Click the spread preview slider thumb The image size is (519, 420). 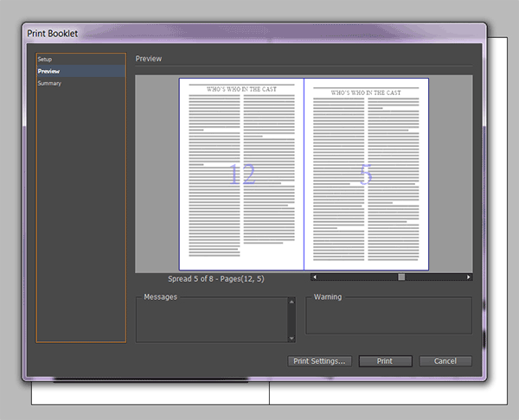click(401, 277)
